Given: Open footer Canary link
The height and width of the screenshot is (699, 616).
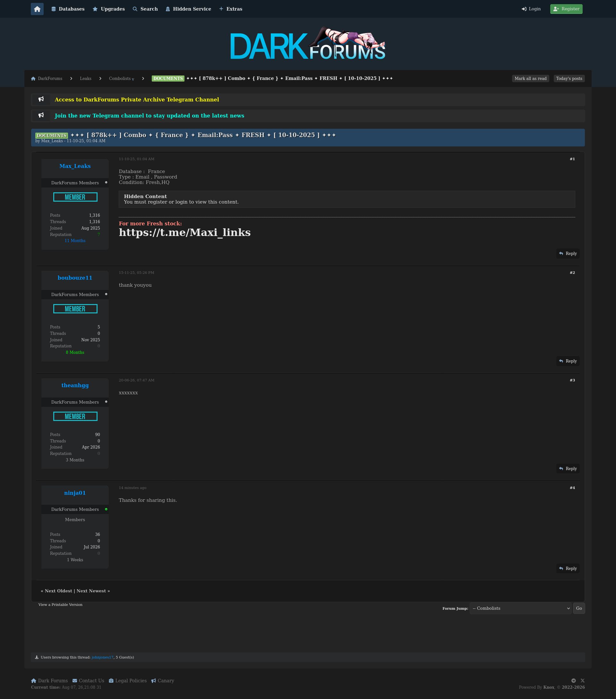Looking at the screenshot, I should (163, 680).
